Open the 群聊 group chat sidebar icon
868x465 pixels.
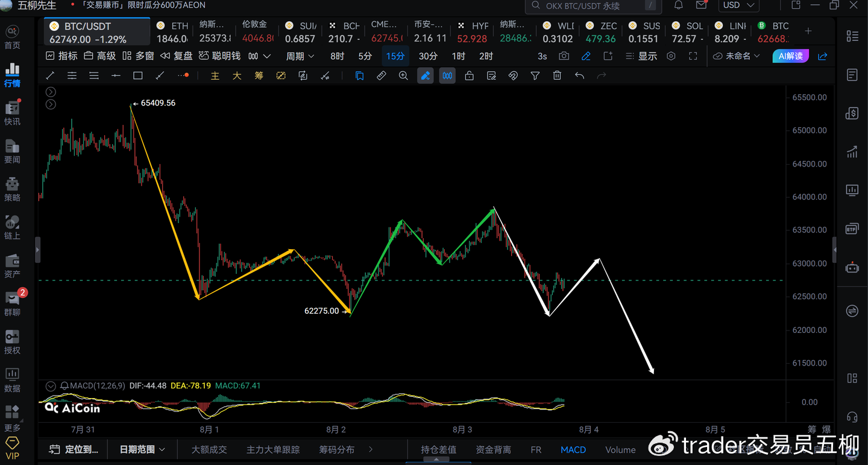coord(12,304)
